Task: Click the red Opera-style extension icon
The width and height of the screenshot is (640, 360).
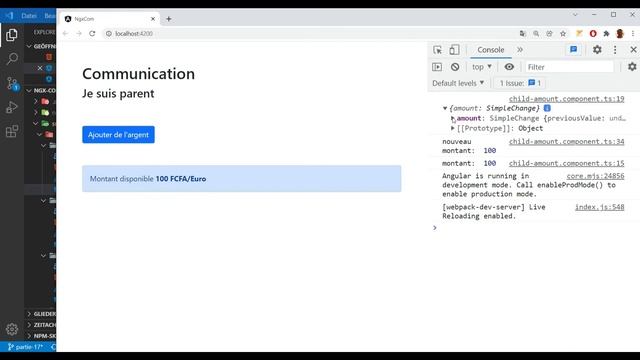Action: [593, 33]
